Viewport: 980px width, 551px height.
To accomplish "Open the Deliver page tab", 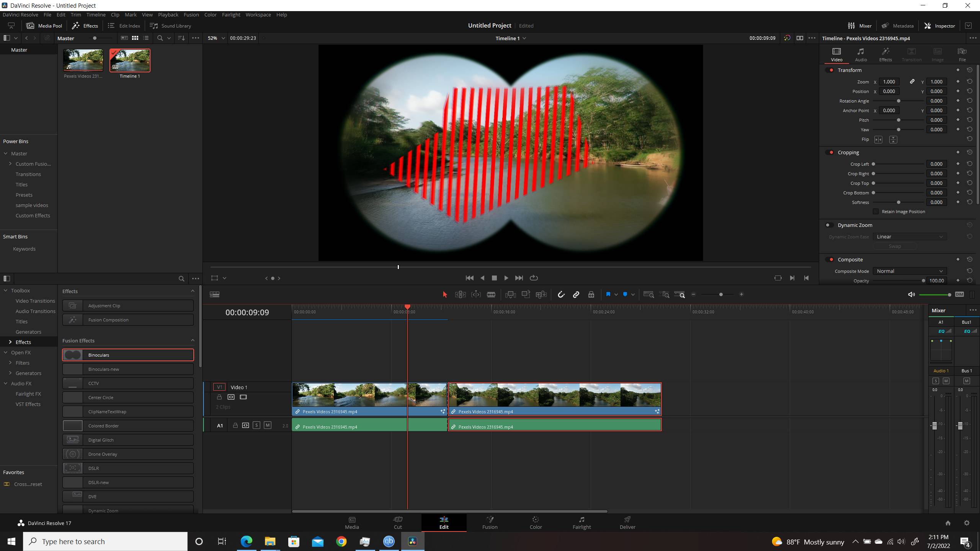I will click(x=627, y=523).
